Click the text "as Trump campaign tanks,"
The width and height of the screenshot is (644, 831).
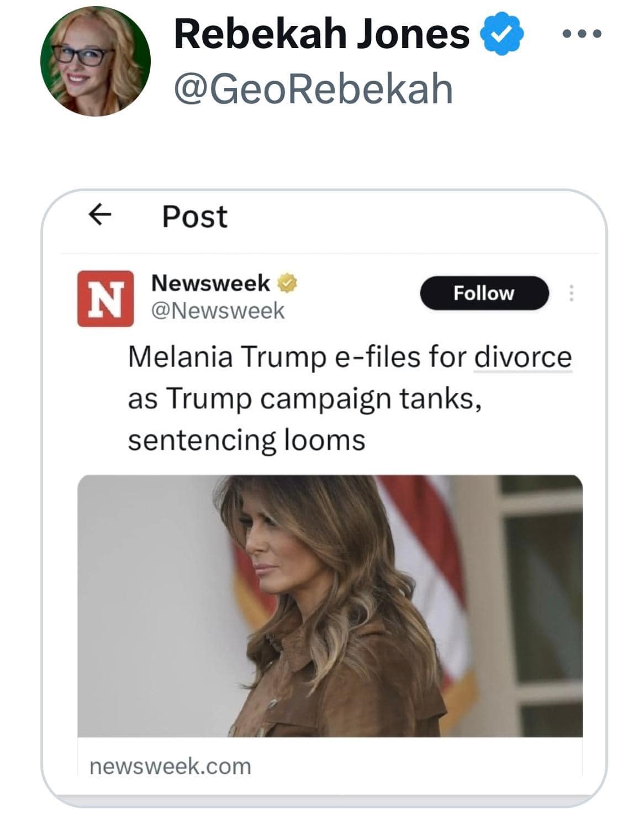305,398
